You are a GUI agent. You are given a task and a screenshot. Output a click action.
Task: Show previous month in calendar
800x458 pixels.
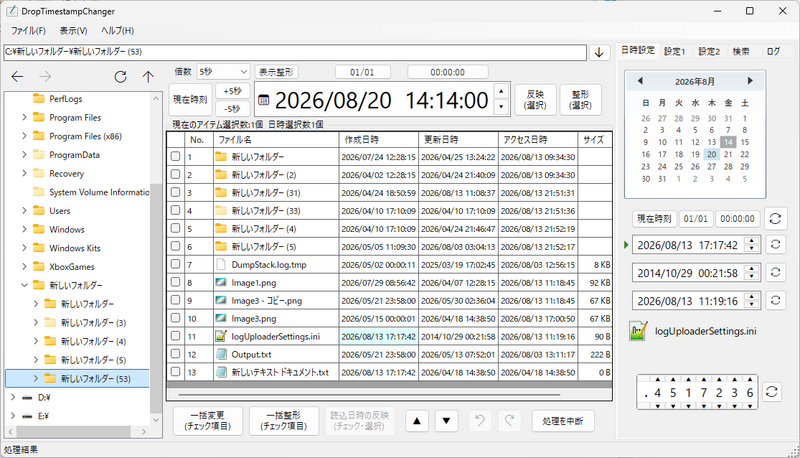[x=640, y=81]
